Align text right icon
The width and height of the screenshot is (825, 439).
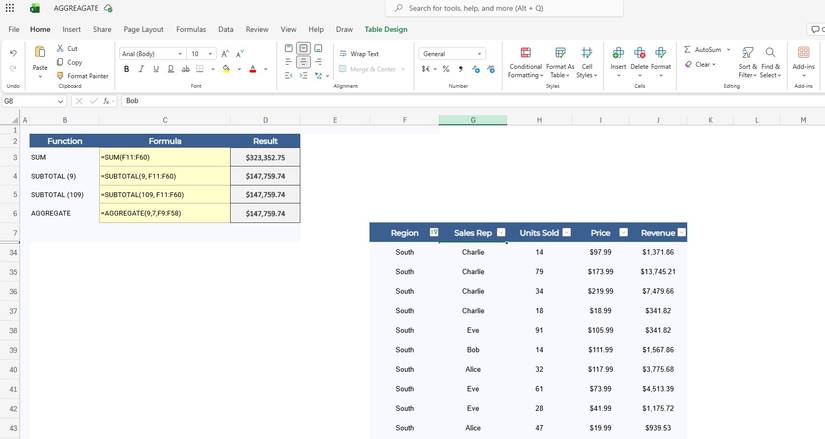[318, 62]
